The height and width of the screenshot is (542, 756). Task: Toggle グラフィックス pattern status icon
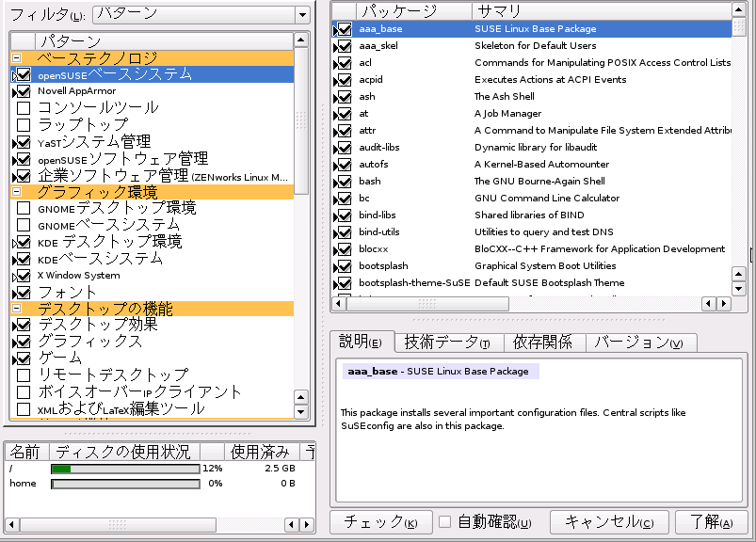pos(23,342)
